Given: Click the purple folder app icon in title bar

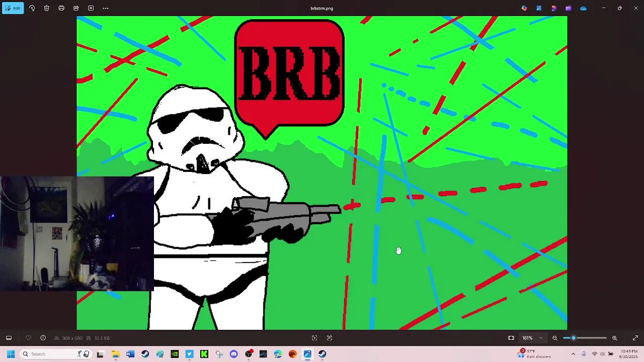Looking at the screenshot, I should pyautogui.click(x=569, y=8).
